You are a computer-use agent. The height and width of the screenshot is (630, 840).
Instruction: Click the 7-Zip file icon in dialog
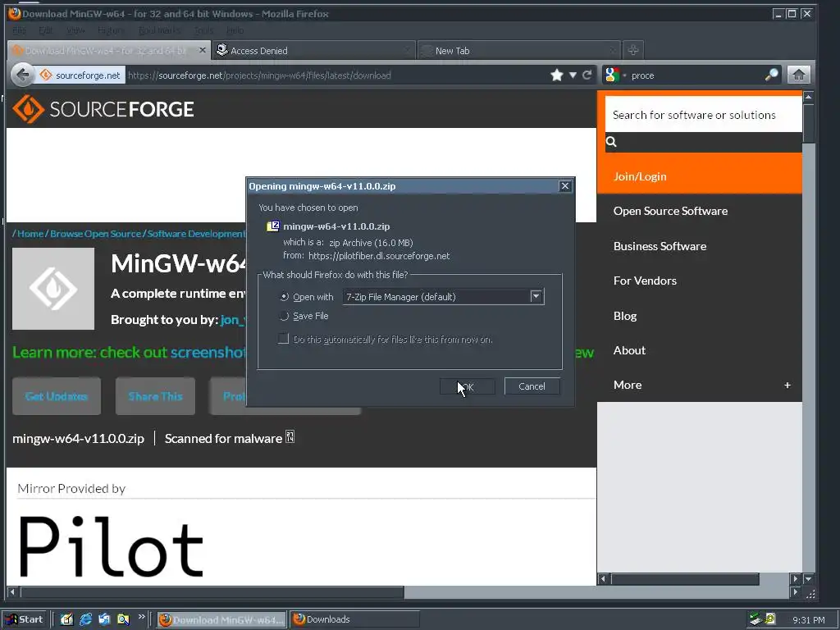(272, 226)
